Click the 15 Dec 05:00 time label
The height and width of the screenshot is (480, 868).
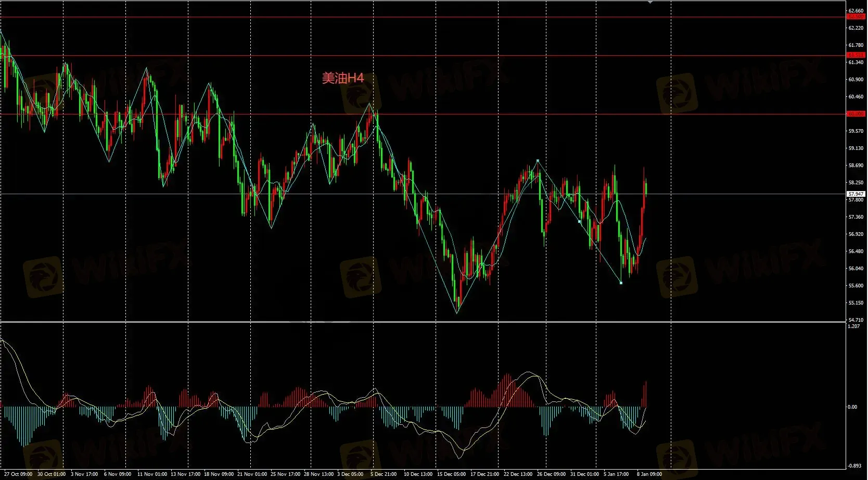click(451, 474)
